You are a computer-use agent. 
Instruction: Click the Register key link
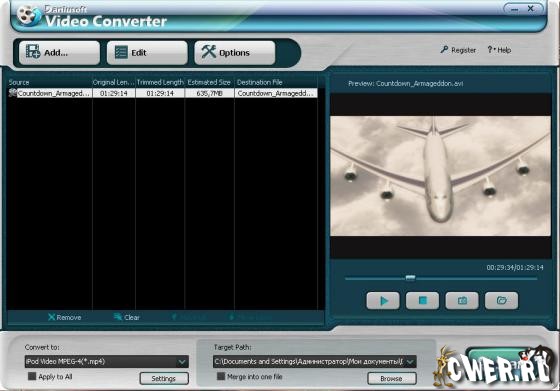pos(458,50)
